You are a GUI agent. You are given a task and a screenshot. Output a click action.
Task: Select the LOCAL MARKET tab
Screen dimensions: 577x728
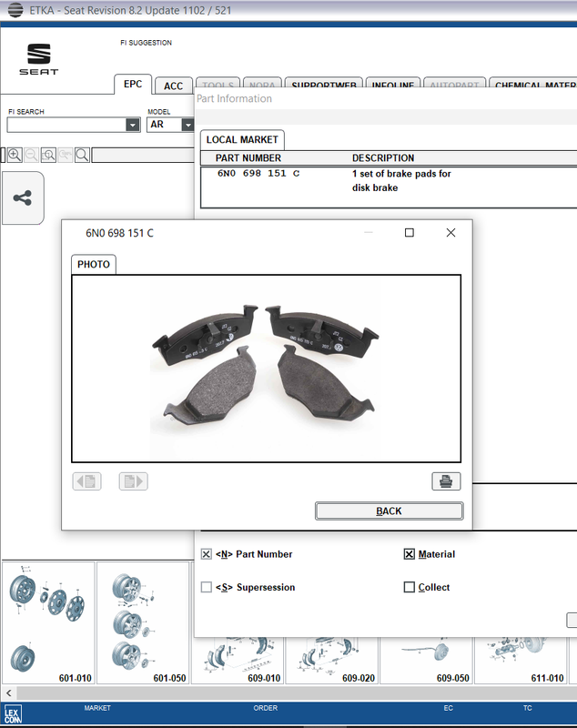pyautogui.click(x=242, y=140)
